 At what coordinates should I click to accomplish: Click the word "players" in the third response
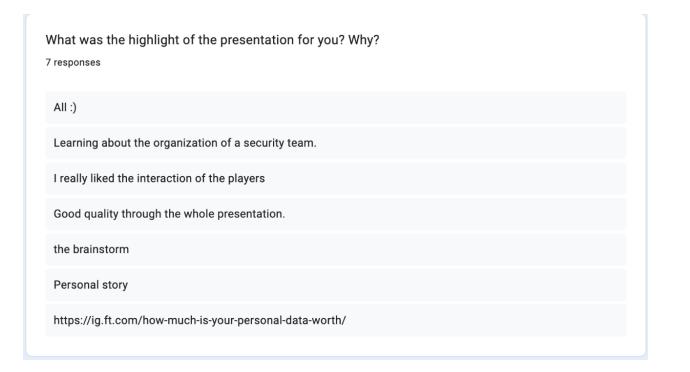pos(246,179)
